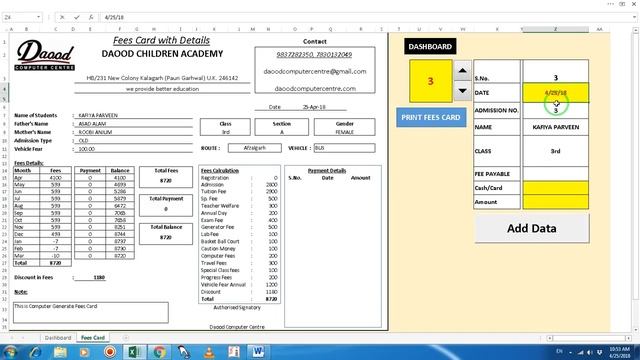Open Google Chrome from taskbar
The height and width of the screenshot is (360, 640).
pos(159,352)
